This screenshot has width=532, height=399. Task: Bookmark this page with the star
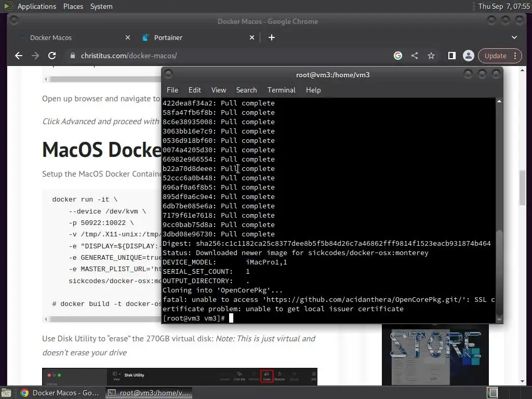pyautogui.click(x=431, y=56)
